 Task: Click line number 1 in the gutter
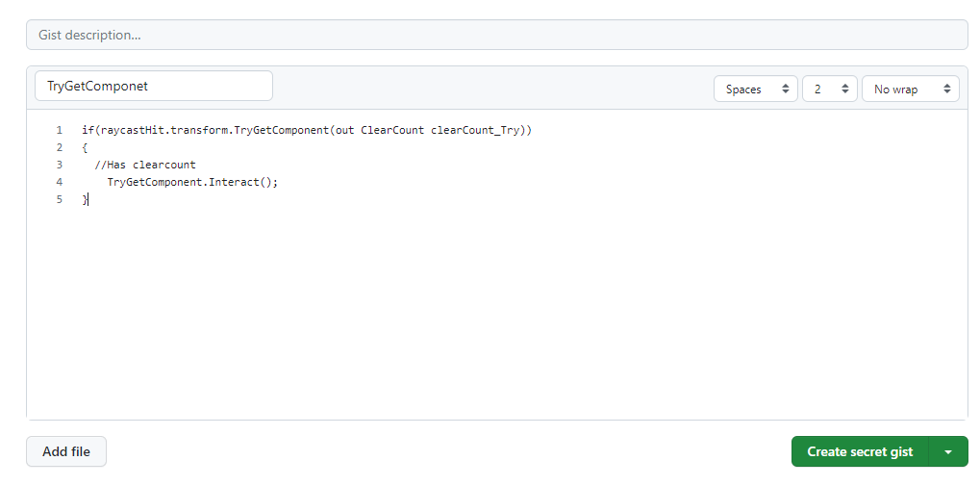pyautogui.click(x=60, y=130)
